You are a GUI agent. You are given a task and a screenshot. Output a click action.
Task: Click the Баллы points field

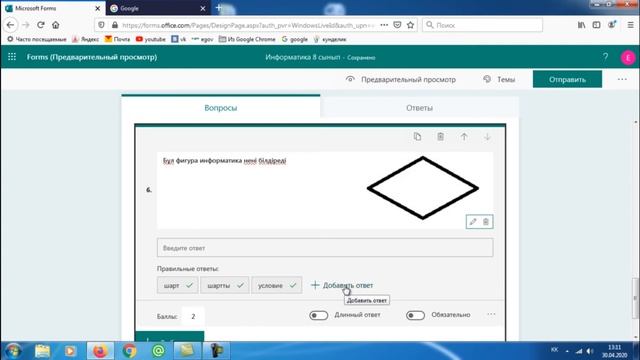tap(193, 316)
